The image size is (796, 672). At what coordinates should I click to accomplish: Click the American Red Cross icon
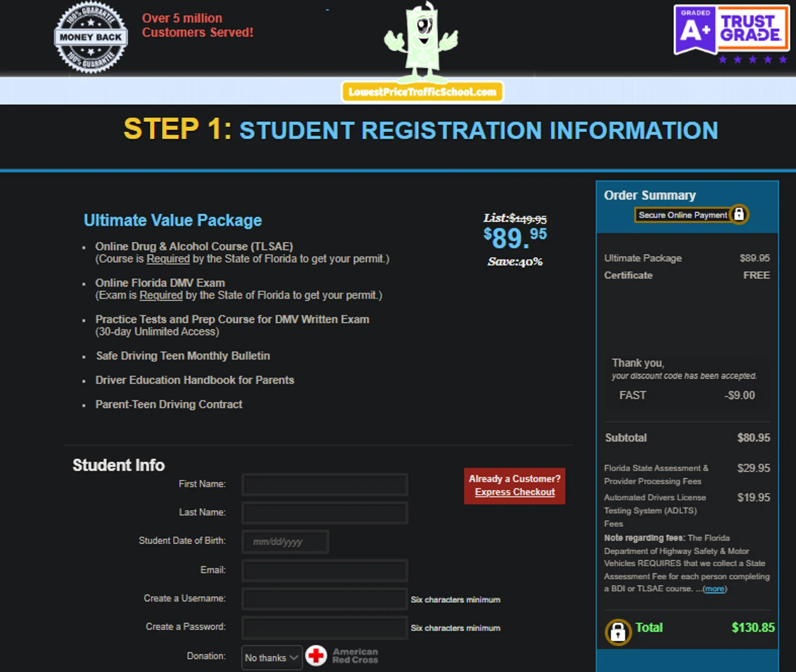pos(316,656)
